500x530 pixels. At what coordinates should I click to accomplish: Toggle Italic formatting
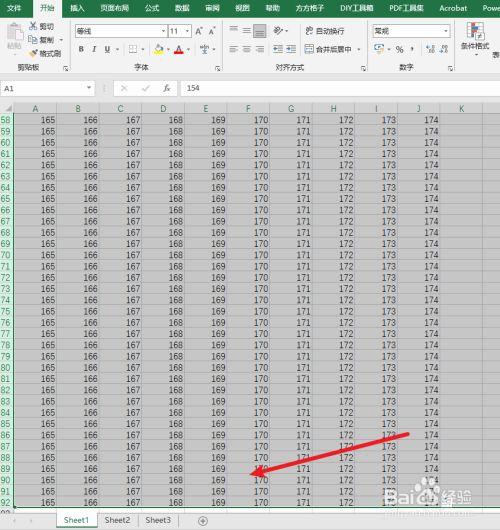(x=94, y=49)
